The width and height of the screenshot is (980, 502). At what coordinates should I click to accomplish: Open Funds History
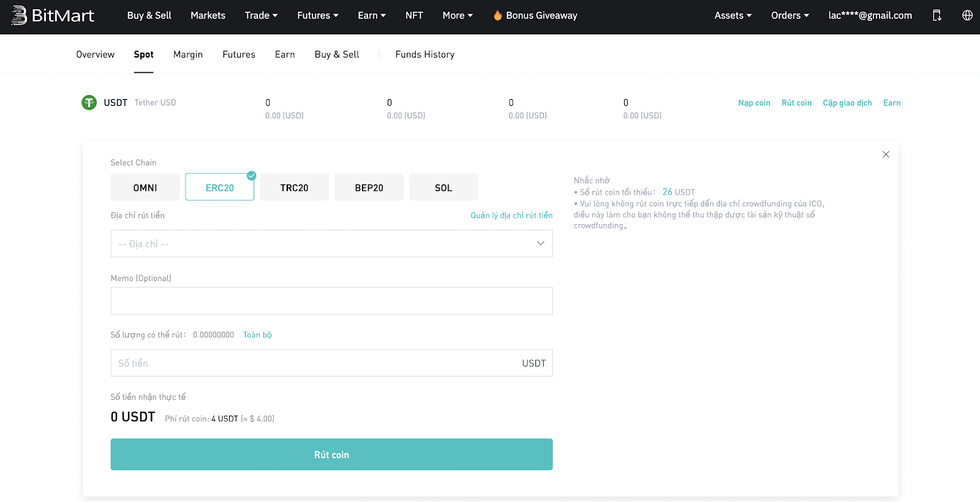point(425,54)
